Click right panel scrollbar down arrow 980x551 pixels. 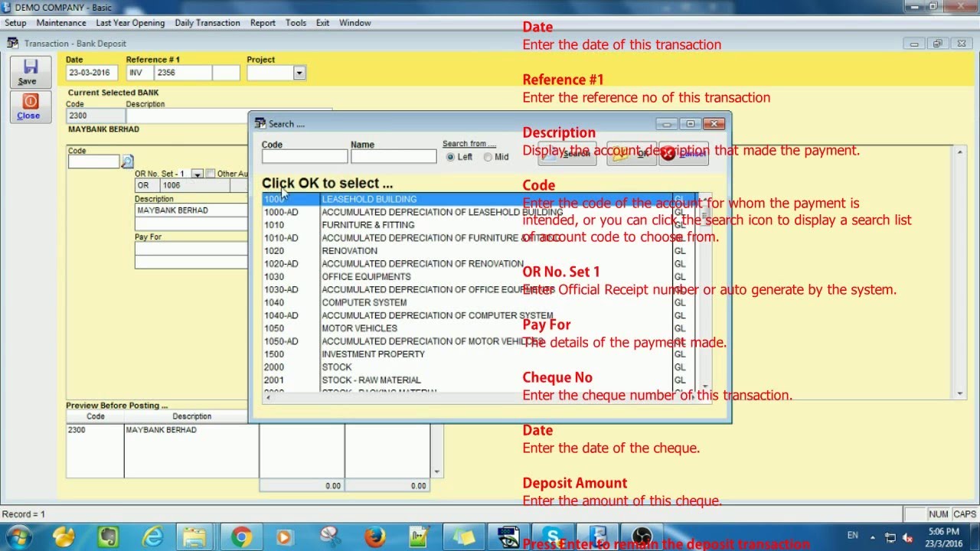point(961,393)
